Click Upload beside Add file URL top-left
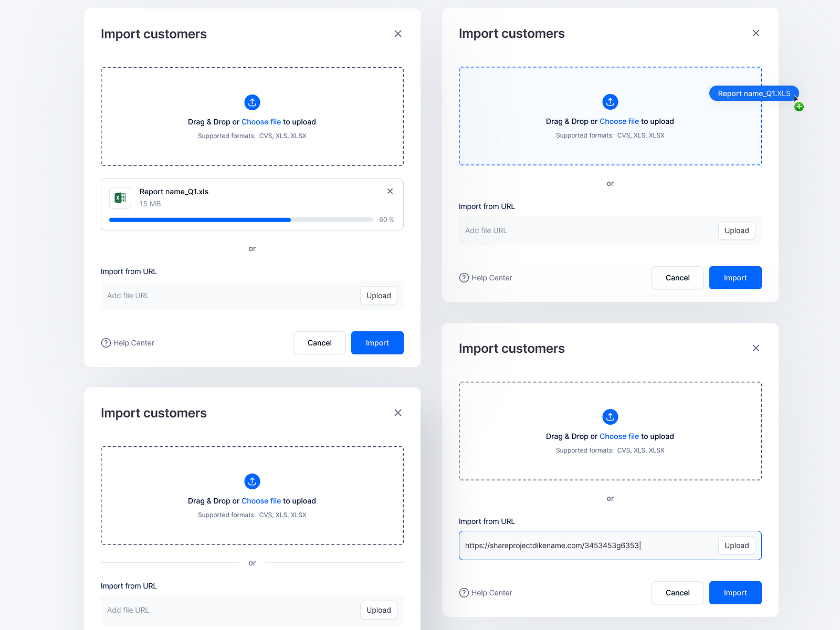This screenshot has height=630, width=840. (x=379, y=296)
